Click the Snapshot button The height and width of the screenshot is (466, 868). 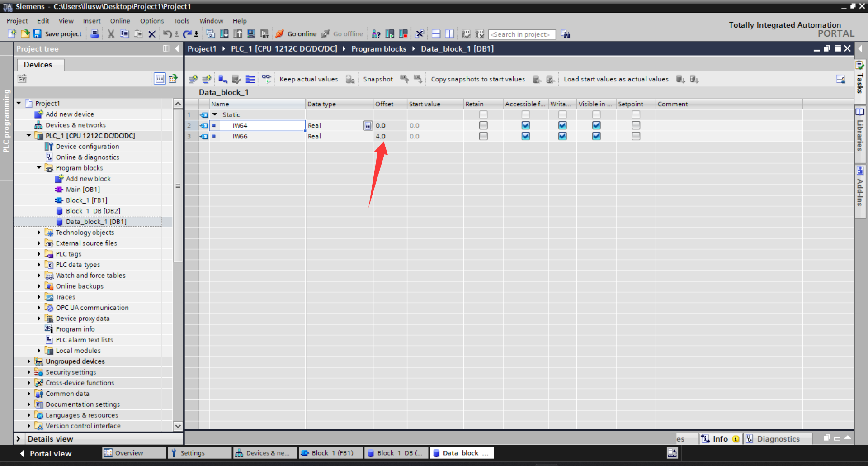click(378, 79)
